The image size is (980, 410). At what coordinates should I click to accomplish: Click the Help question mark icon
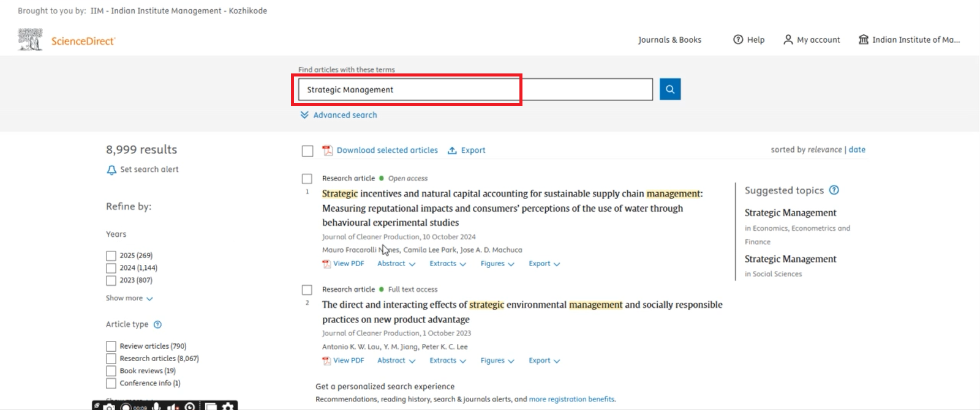(738, 40)
